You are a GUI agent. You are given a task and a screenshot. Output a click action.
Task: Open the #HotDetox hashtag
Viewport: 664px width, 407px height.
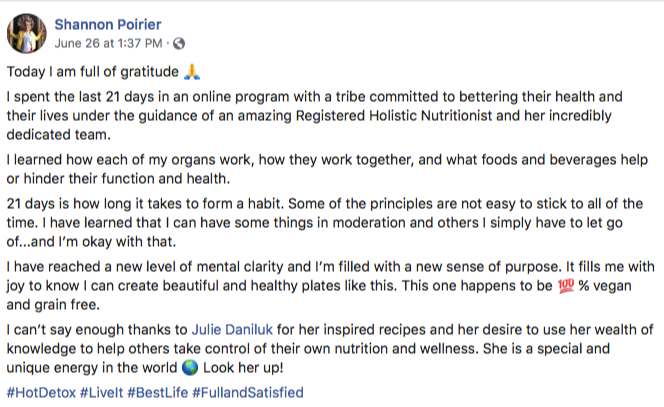(41, 393)
